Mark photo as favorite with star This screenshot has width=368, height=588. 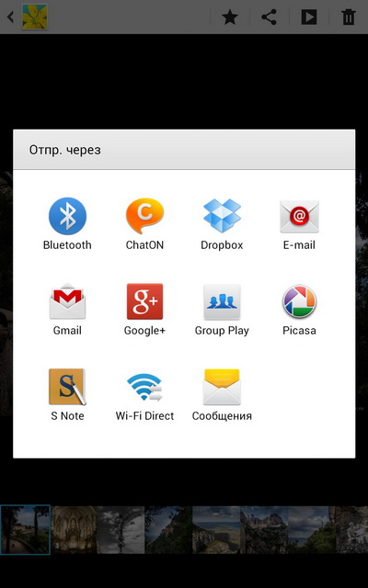click(230, 17)
